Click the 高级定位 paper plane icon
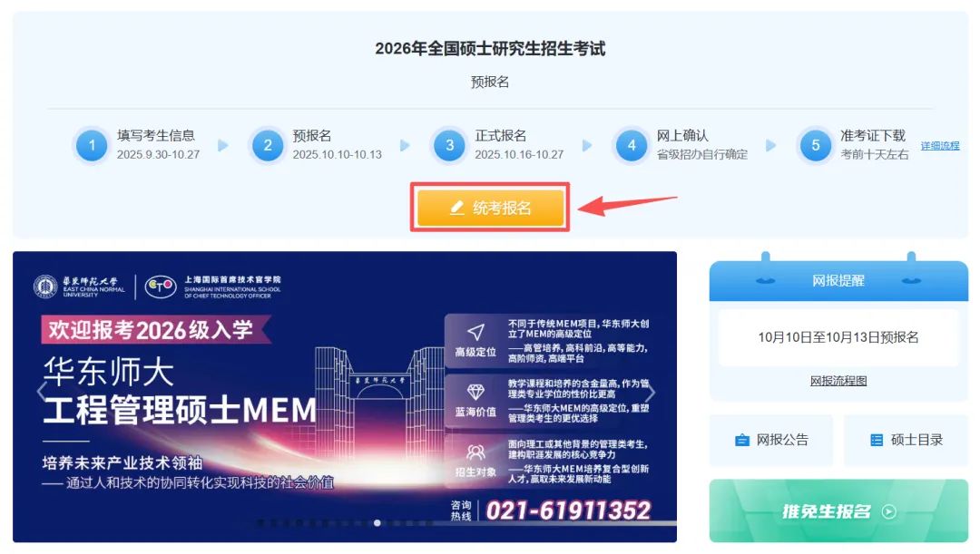 pyautogui.click(x=475, y=332)
